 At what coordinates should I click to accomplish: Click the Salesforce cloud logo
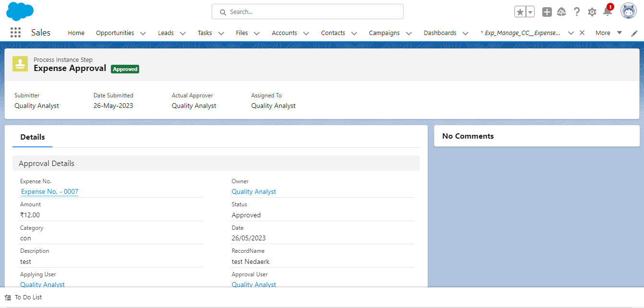click(20, 11)
